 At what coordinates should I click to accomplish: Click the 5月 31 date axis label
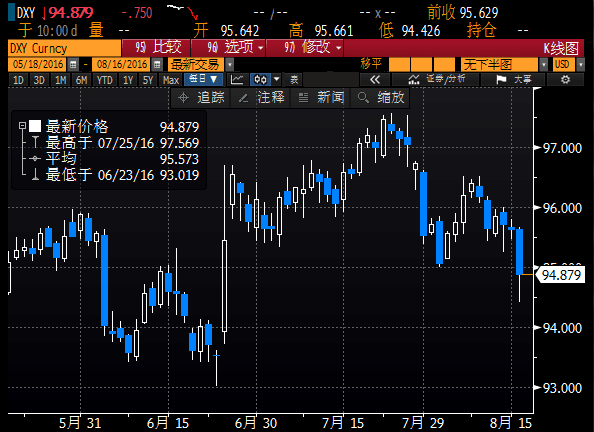coord(80,423)
